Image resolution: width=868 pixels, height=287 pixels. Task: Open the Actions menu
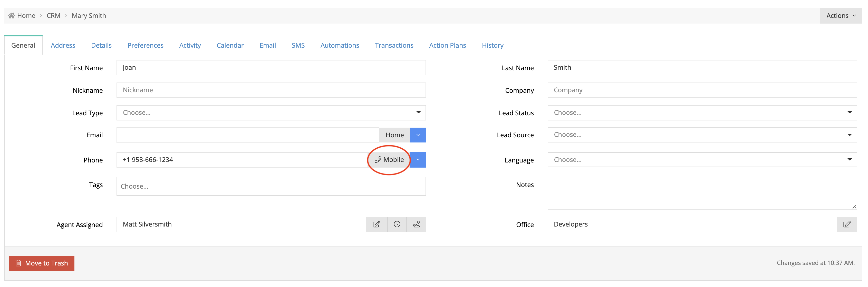(x=840, y=15)
